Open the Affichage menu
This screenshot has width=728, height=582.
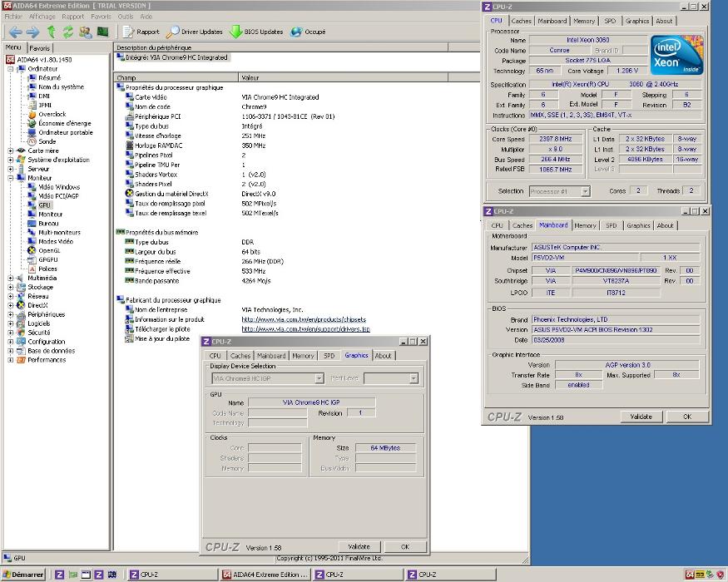(x=42, y=17)
